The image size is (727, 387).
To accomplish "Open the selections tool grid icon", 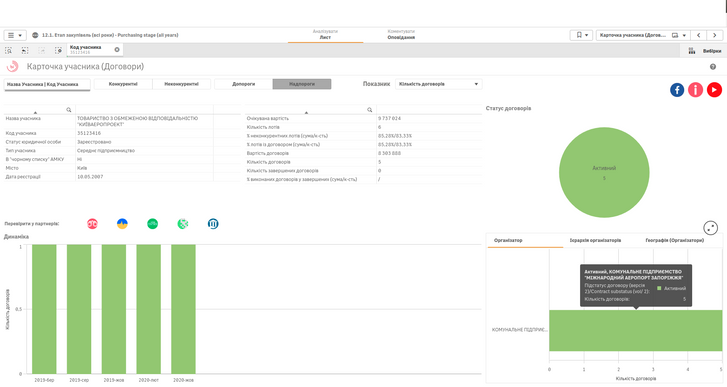I will point(692,51).
